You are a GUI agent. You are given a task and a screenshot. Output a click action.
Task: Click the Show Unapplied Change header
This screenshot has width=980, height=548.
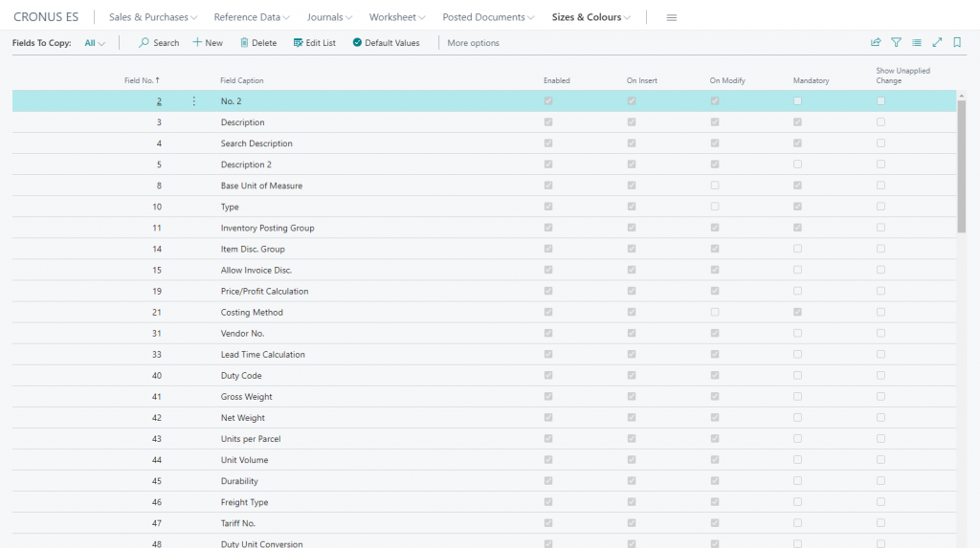pos(903,76)
